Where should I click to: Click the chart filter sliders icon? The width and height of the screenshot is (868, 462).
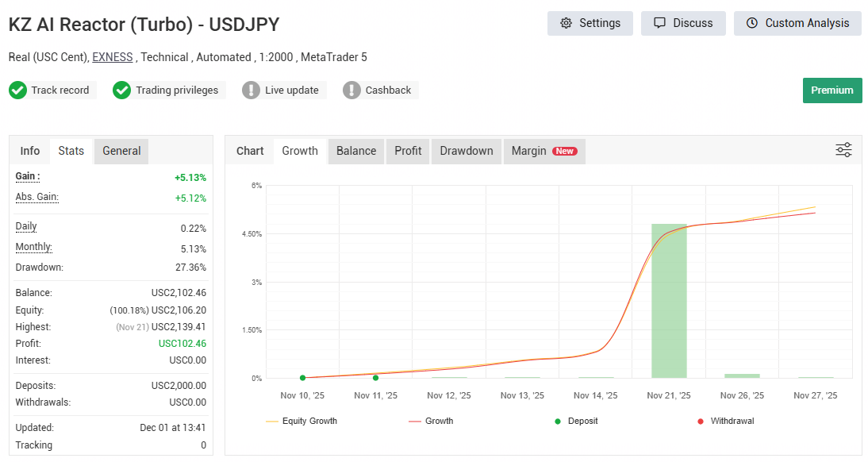coord(843,149)
